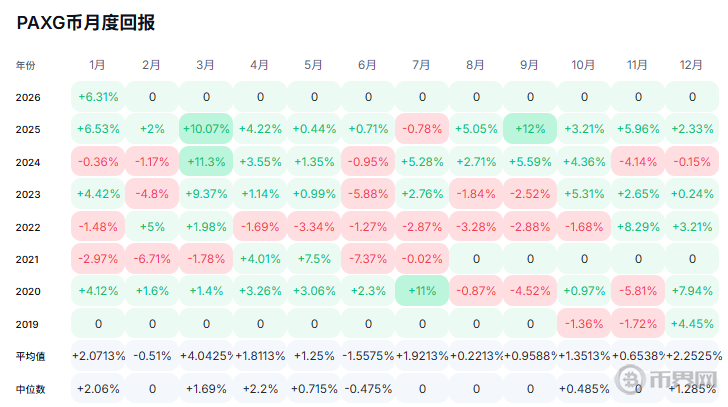Select the 12月 column header
The width and height of the screenshot is (728, 407).
[691, 65]
